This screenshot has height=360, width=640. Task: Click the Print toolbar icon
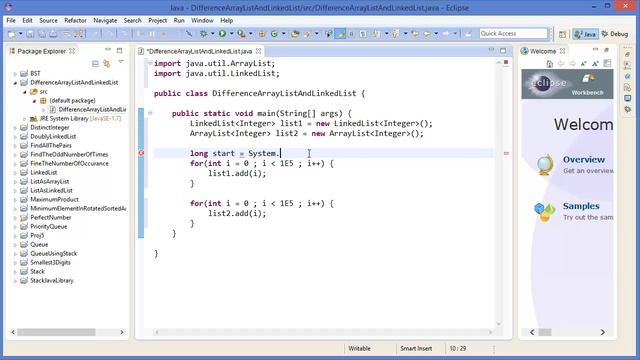53,34
